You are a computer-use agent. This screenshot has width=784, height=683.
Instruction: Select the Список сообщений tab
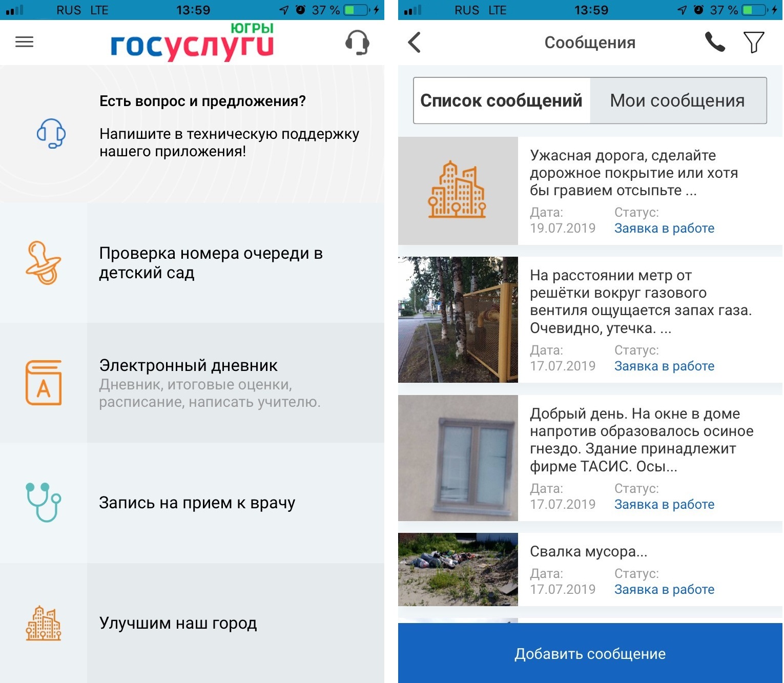pyautogui.click(x=502, y=100)
